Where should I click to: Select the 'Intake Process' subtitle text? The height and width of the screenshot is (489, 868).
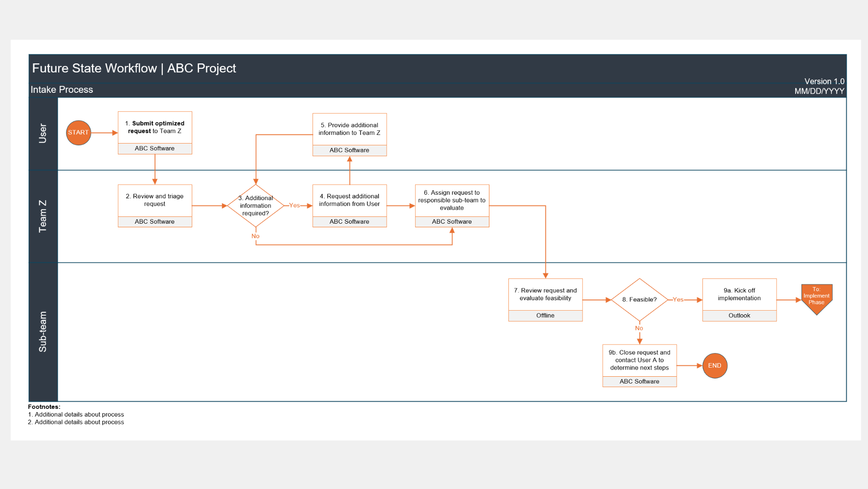point(62,90)
